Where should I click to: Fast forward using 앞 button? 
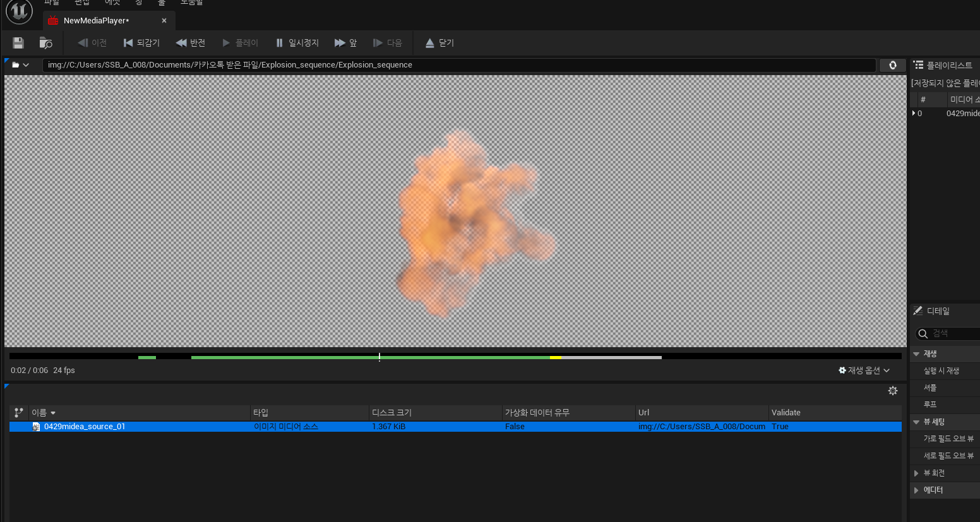pos(345,43)
